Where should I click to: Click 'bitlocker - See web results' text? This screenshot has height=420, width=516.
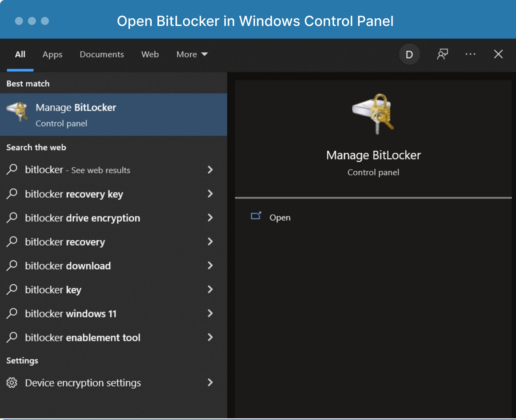78,170
